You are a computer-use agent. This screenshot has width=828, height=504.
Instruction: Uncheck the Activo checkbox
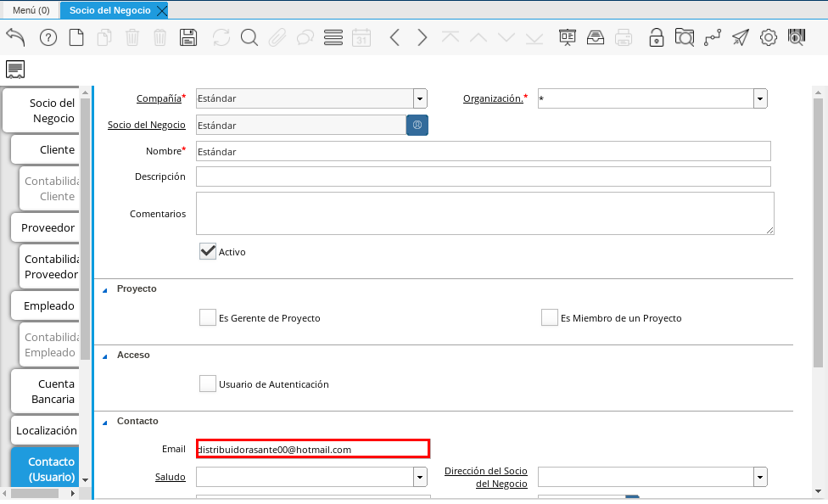[x=208, y=251]
